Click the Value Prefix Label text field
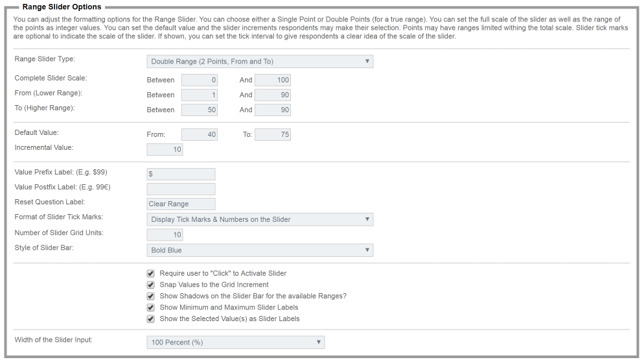 point(181,175)
